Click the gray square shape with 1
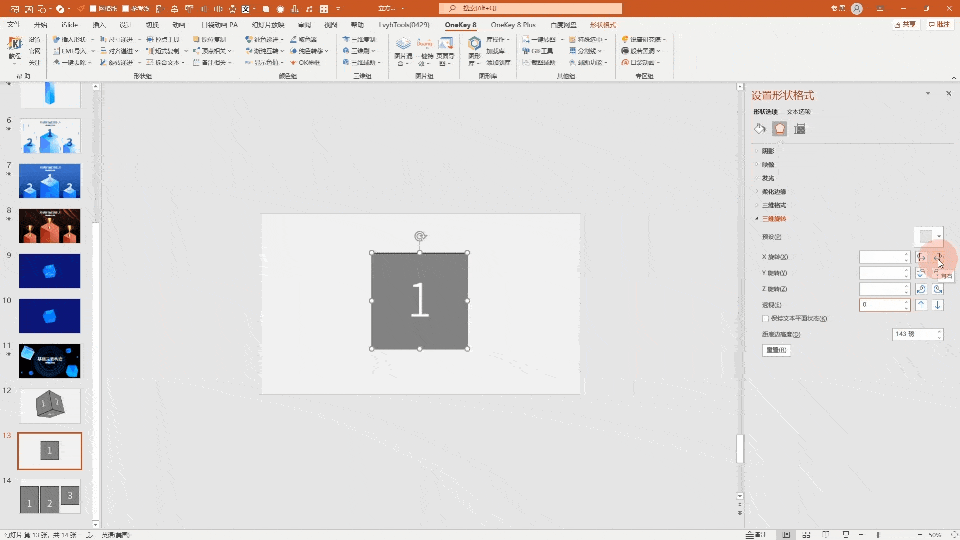This screenshot has width=960, height=540. [419, 301]
